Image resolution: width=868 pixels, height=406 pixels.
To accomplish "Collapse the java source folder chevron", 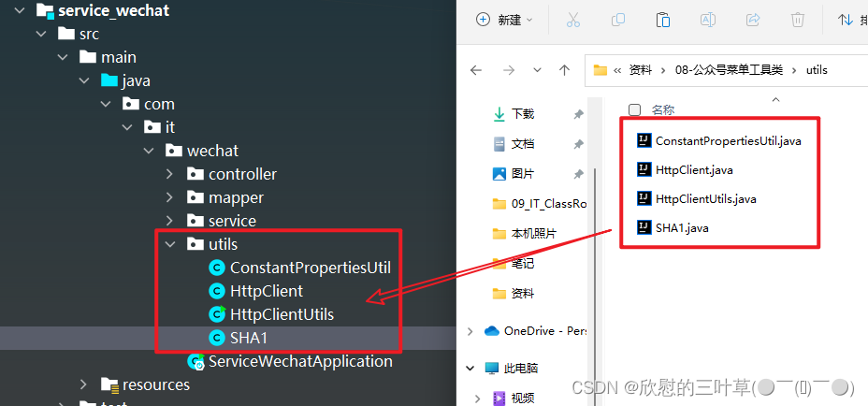I will 84,80.
